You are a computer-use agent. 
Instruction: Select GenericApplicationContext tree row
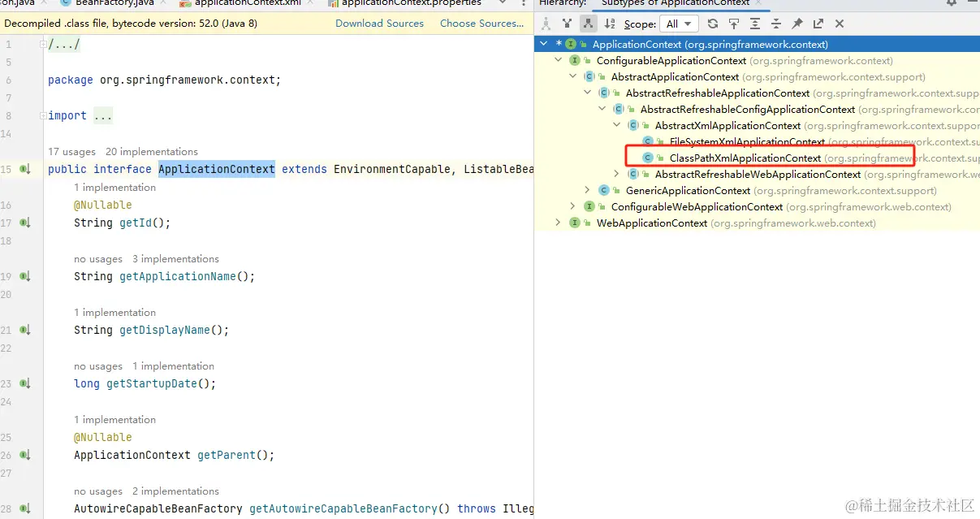pyautogui.click(x=757, y=190)
